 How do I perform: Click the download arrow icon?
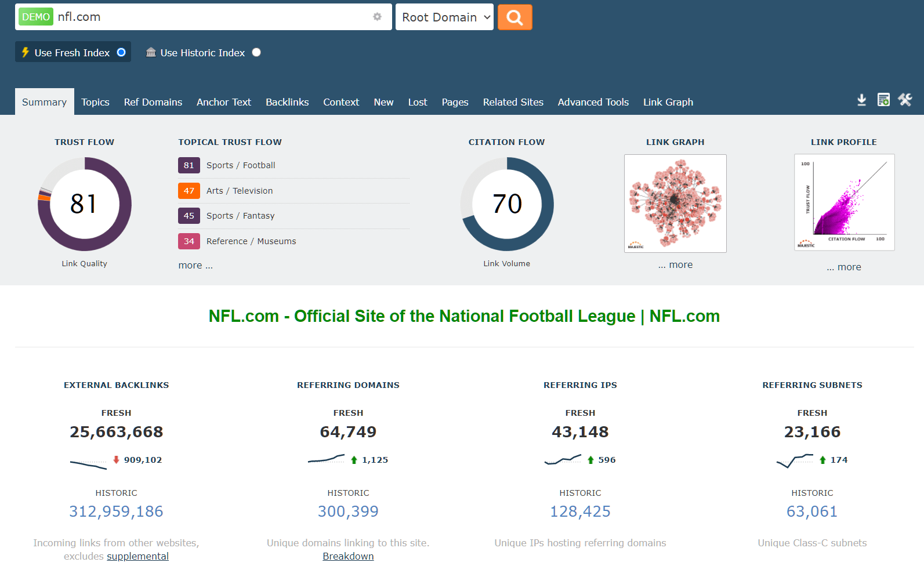861,100
